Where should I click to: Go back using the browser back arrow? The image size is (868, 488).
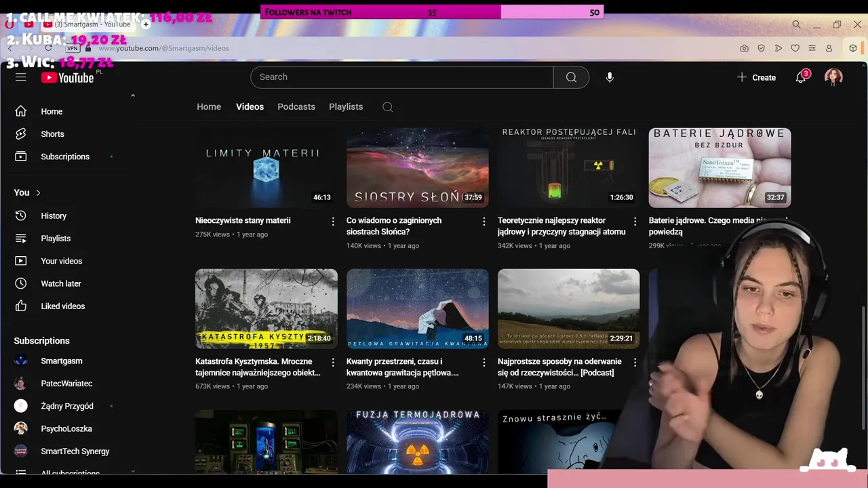point(9,48)
